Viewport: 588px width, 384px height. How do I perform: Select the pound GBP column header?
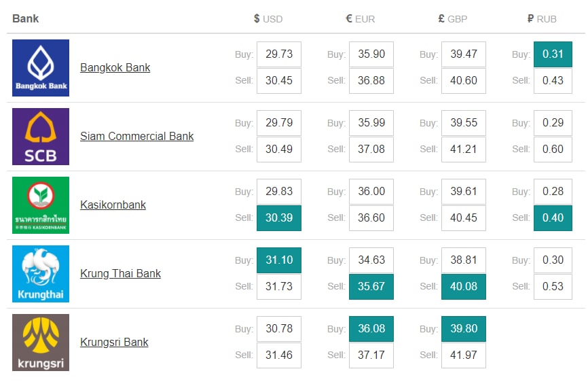[453, 19]
